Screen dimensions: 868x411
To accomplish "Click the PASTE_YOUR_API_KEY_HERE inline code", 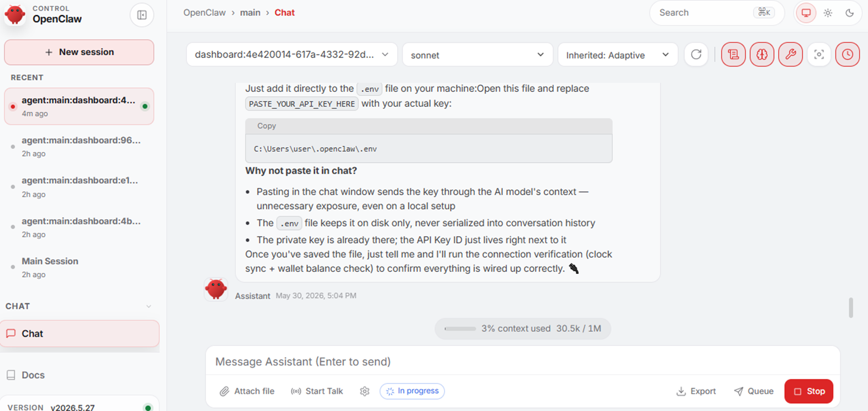I will (x=302, y=104).
